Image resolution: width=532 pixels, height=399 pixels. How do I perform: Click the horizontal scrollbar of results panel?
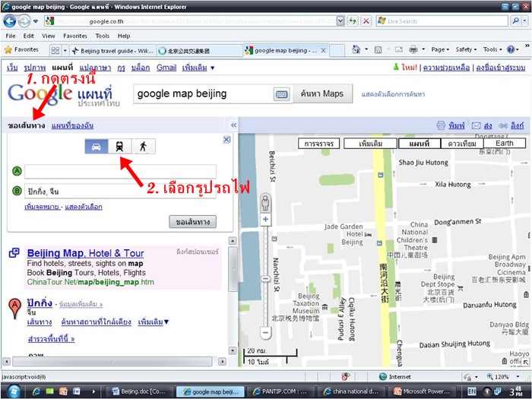click(114, 361)
